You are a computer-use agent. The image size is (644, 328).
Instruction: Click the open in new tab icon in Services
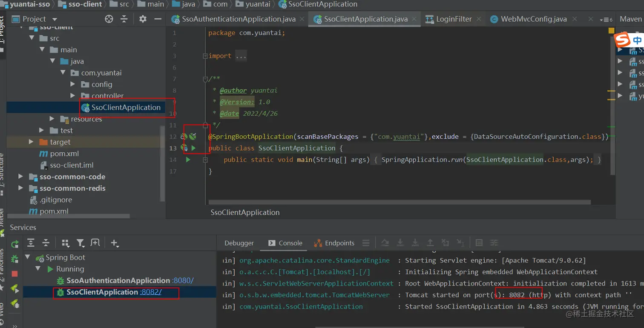point(95,243)
